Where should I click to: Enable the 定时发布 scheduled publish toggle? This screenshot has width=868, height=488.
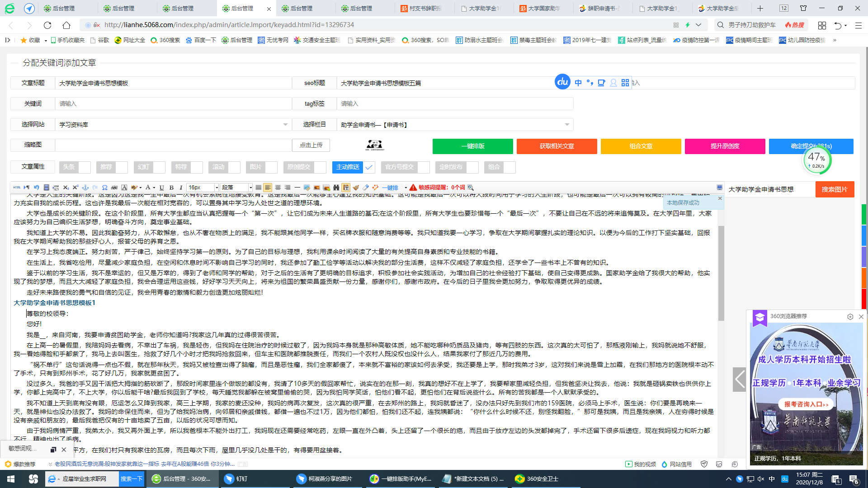pyautogui.click(x=473, y=167)
